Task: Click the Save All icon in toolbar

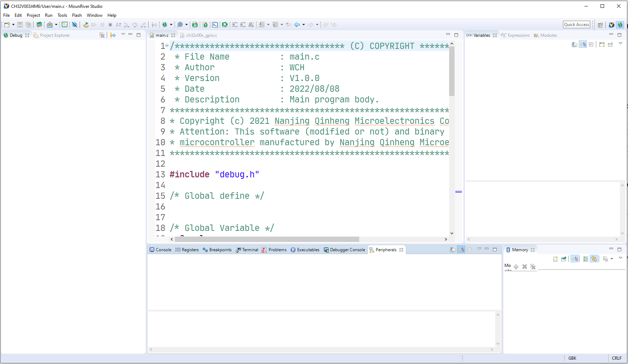Action: [28, 25]
